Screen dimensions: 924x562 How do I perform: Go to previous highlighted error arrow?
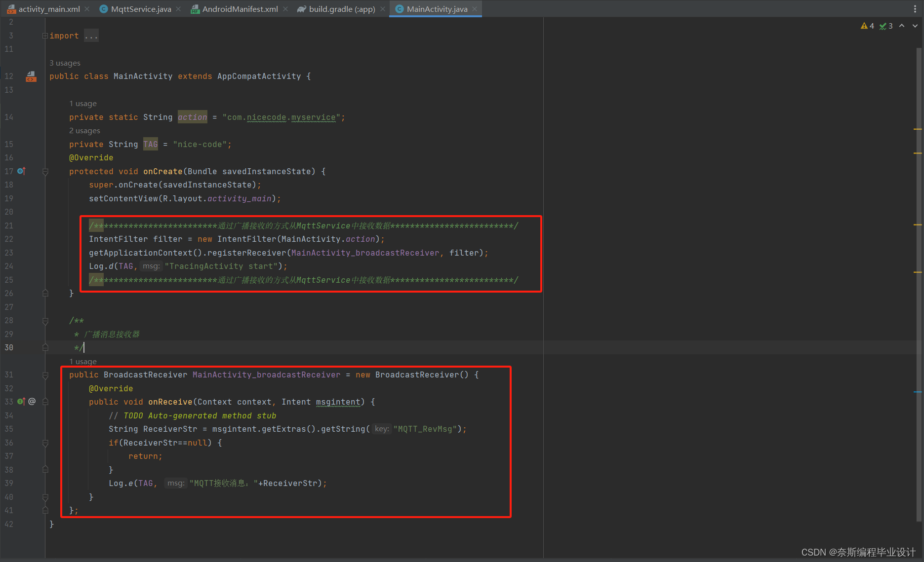point(902,26)
